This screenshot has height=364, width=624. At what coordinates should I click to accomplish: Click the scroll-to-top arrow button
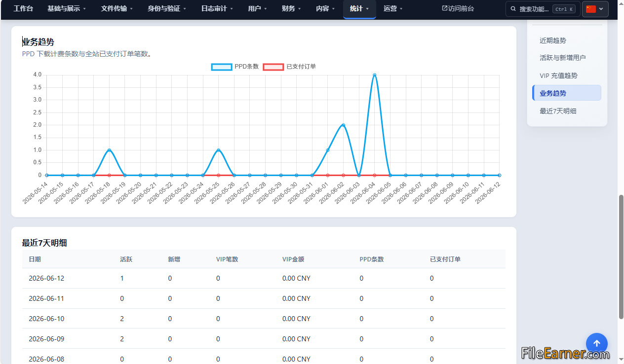596,344
